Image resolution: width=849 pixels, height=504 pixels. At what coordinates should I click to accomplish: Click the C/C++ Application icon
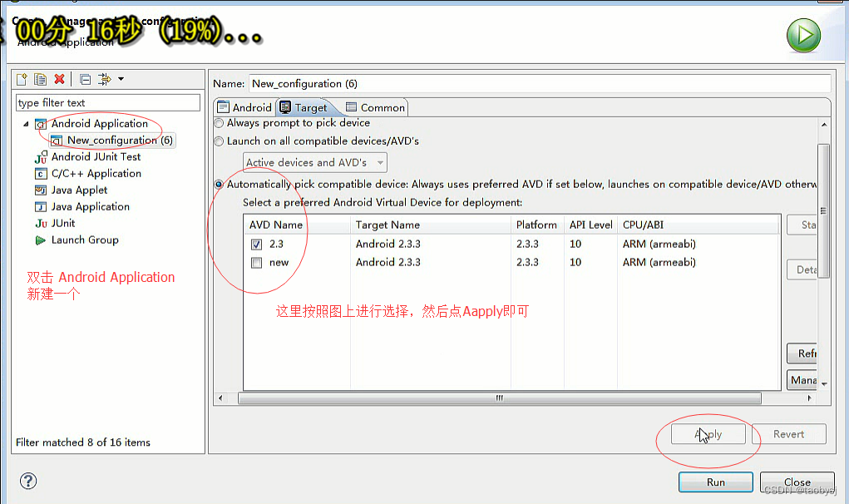tap(41, 174)
